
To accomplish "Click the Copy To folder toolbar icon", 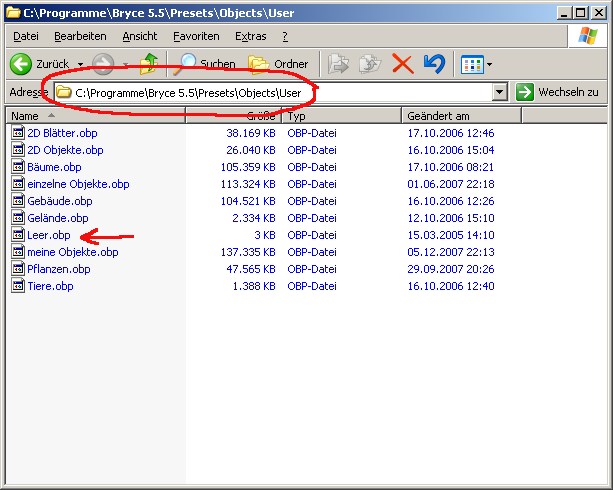I will (x=370, y=64).
